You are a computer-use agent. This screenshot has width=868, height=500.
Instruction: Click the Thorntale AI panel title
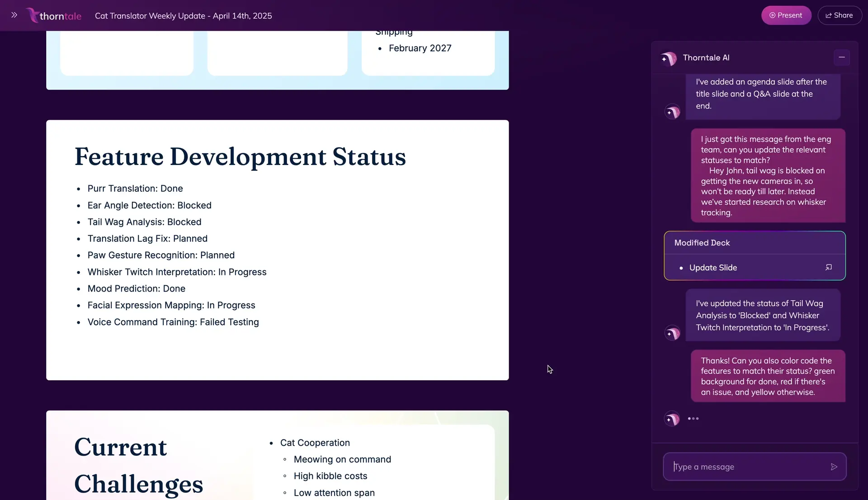pyautogui.click(x=706, y=58)
